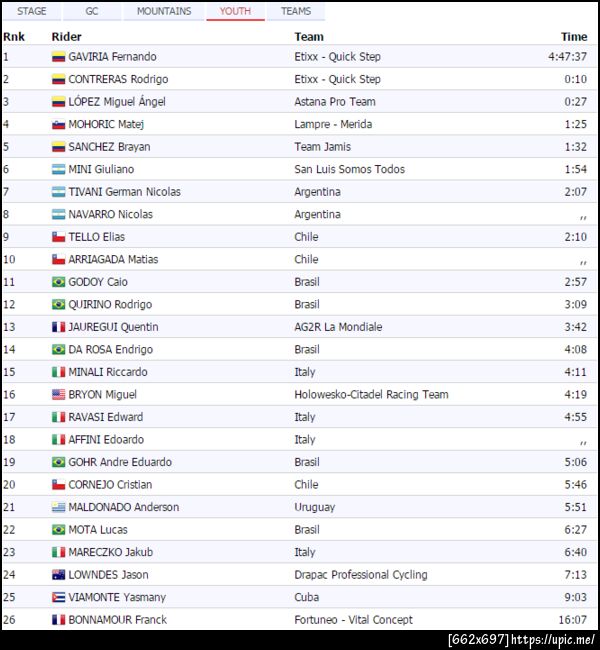Open the AG2R La Mondiale team page

339,327
